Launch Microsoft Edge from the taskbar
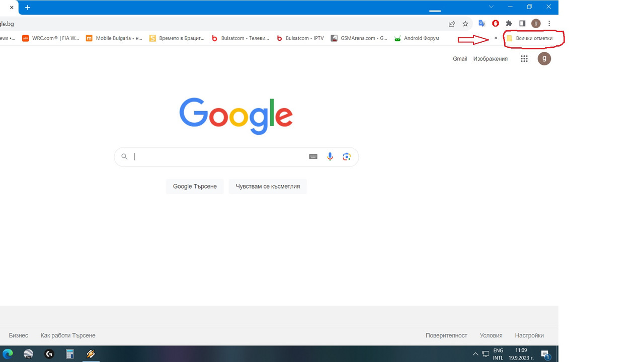644x362 pixels. click(8, 354)
